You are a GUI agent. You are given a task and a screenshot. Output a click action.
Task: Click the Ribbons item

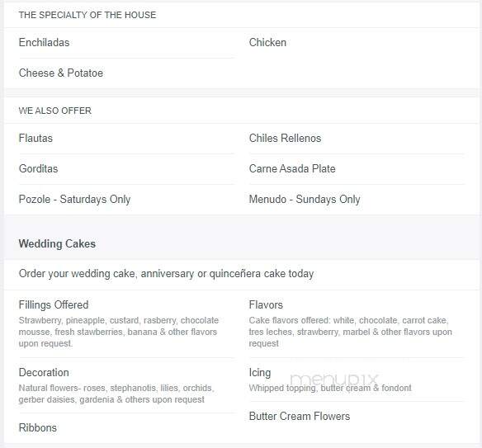[x=38, y=427]
